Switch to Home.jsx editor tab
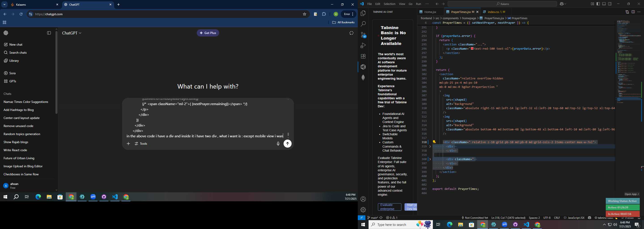 (430, 12)
